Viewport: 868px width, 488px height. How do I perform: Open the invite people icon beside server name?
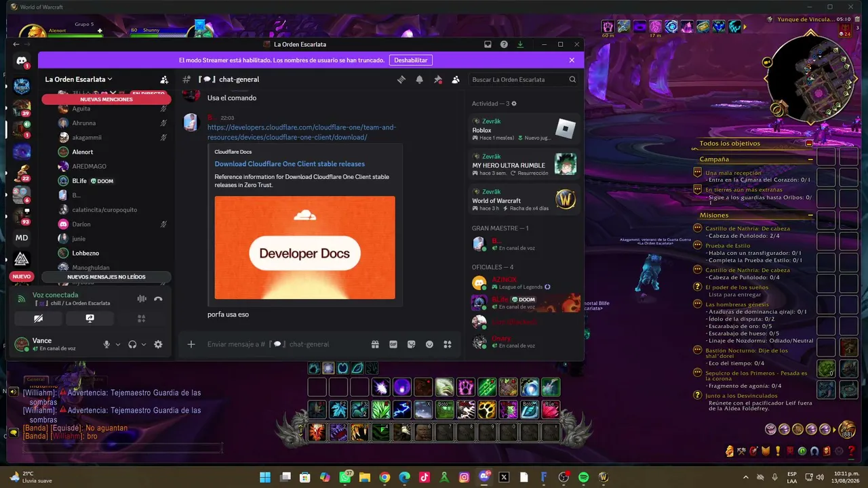click(164, 79)
